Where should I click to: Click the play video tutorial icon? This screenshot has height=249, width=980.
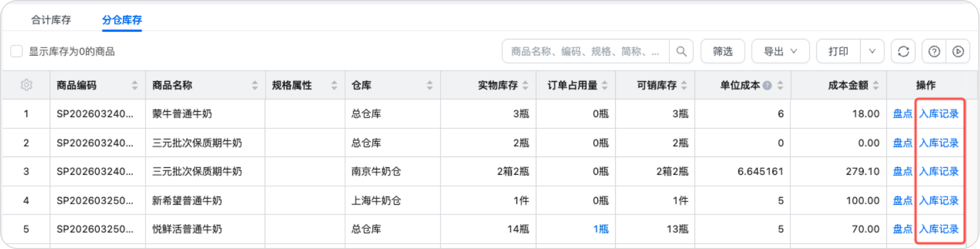958,51
